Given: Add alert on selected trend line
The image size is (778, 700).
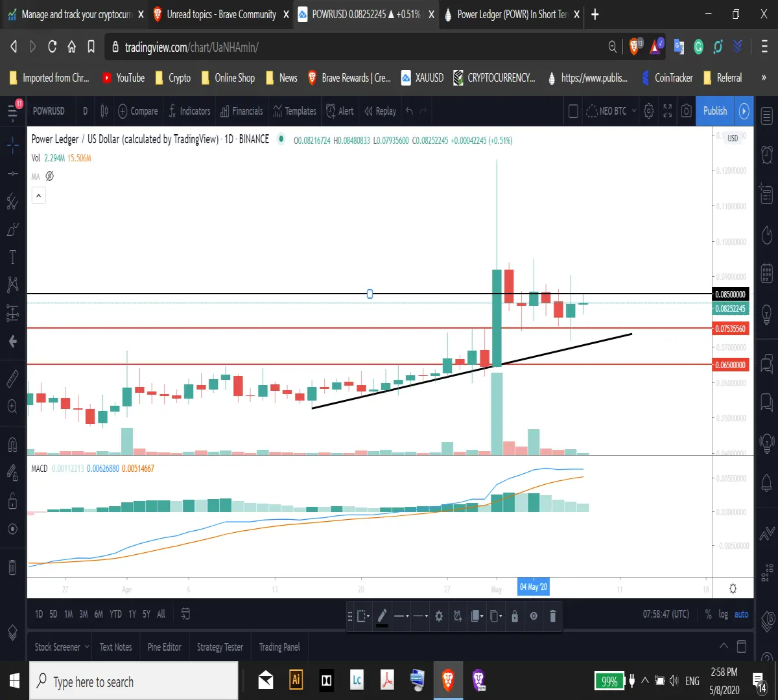Looking at the screenshot, I should click(x=458, y=616).
